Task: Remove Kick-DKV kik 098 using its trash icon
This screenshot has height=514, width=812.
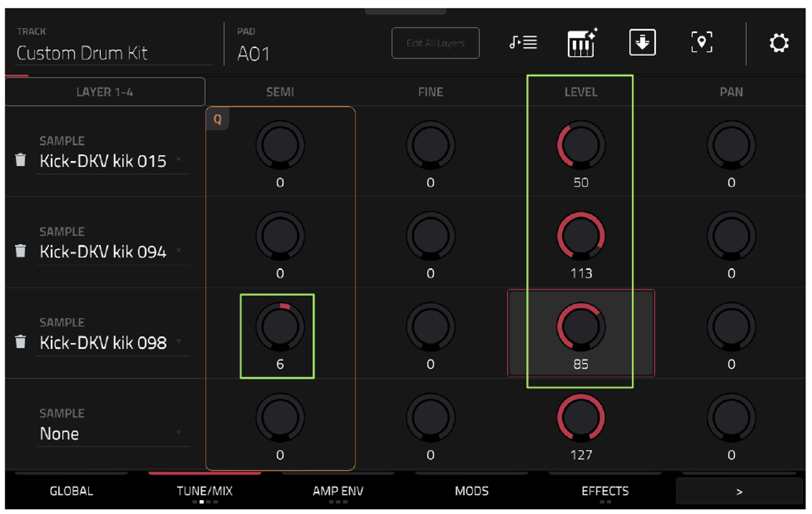Action: pos(21,341)
